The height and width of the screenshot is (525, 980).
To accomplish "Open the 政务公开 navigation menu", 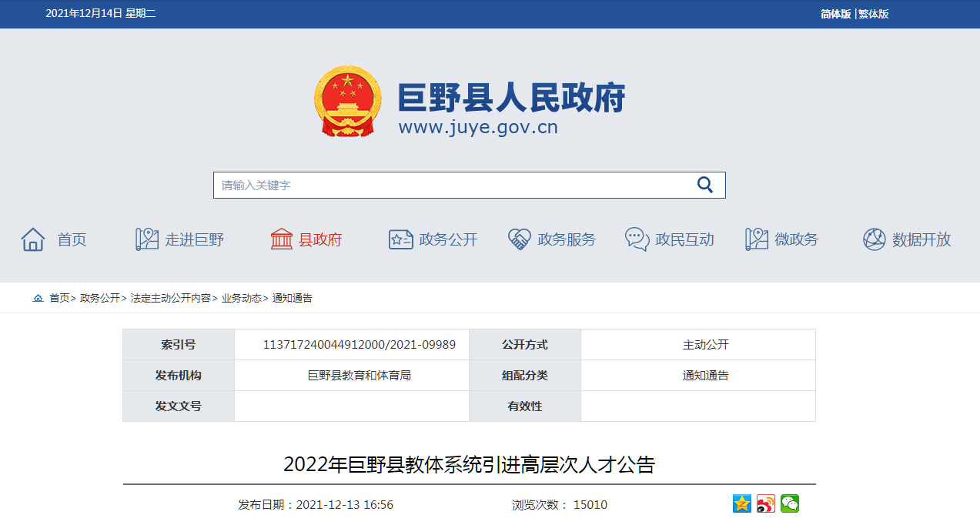I will tap(448, 239).
